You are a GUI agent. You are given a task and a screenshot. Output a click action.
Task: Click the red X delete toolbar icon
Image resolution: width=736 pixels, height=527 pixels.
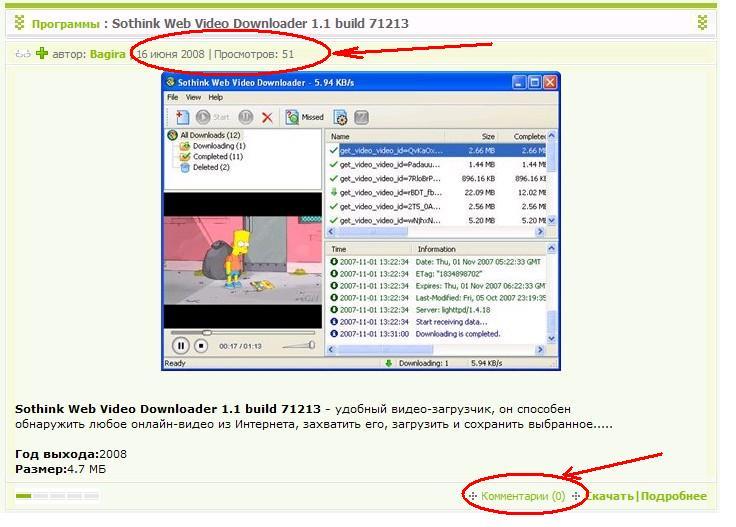267,117
